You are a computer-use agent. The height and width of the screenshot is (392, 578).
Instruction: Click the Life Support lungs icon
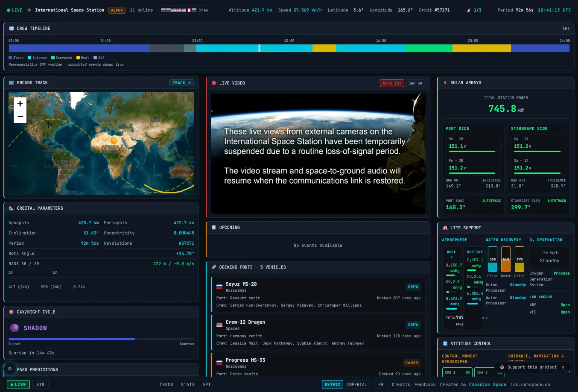click(445, 228)
